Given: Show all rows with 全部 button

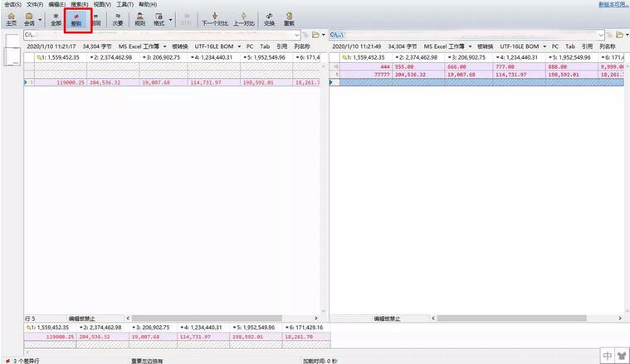Looking at the screenshot, I should pyautogui.click(x=56, y=18).
